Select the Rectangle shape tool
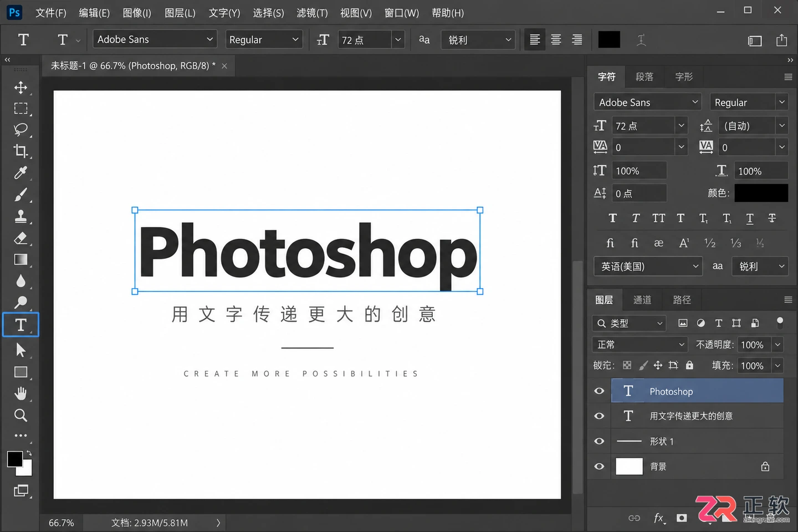The width and height of the screenshot is (798, 532). pyautogui.click(x=21, y=372)
